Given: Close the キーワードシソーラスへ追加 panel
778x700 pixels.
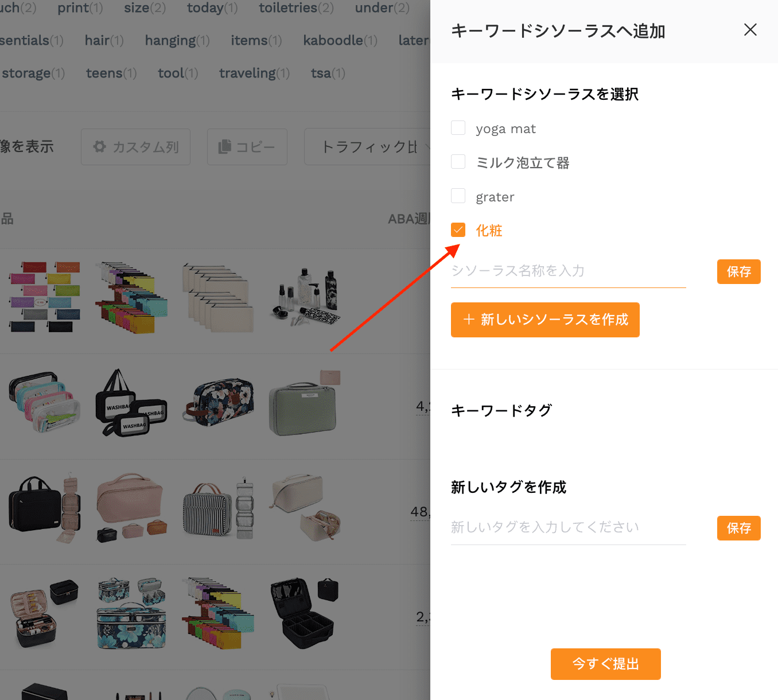Looking at the screenshot, I should point(750,30).
